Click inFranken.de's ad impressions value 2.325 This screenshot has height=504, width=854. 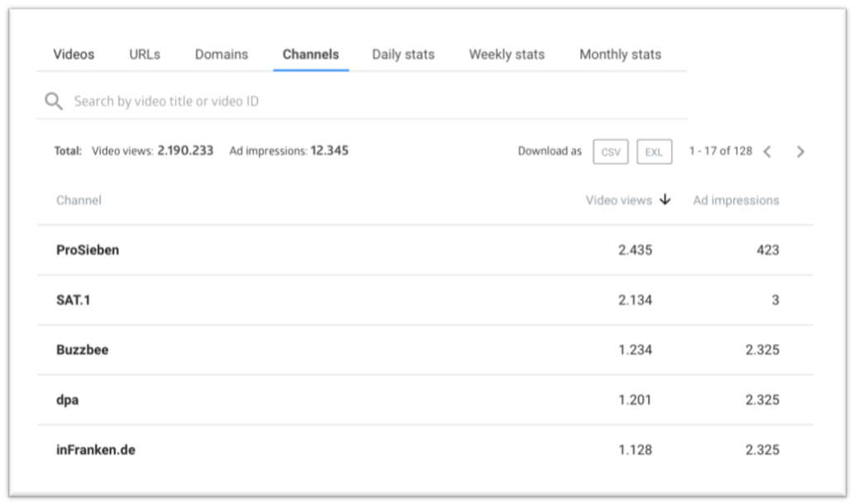coord(762,449)
